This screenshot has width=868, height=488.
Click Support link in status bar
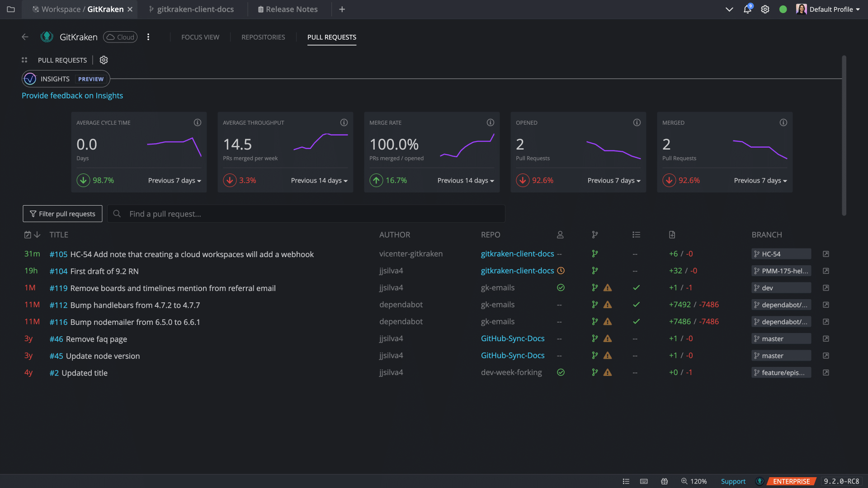[733, 481]
